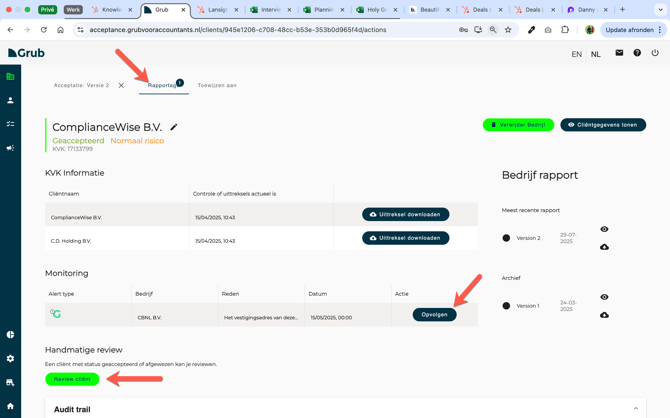Close the Acceptatie: Versie 2 tab
This screenshot has height=418, width=670.
pos(121,85)
